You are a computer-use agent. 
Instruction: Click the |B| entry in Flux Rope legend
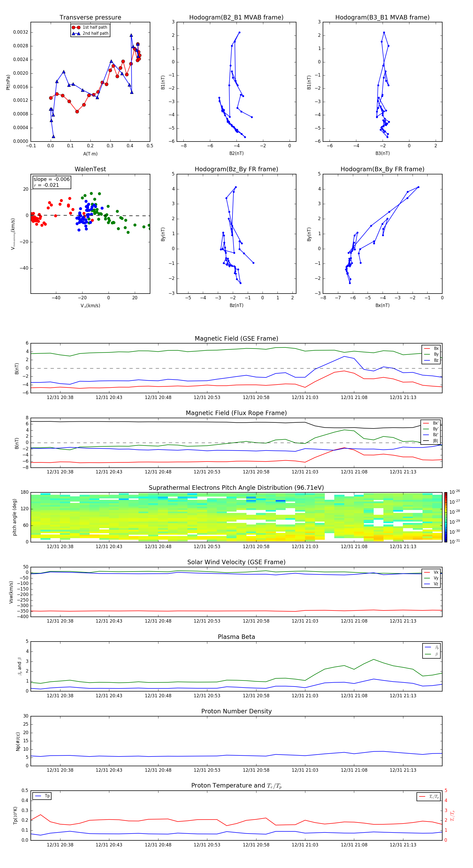pyautogui.click(x=431, y=441)
